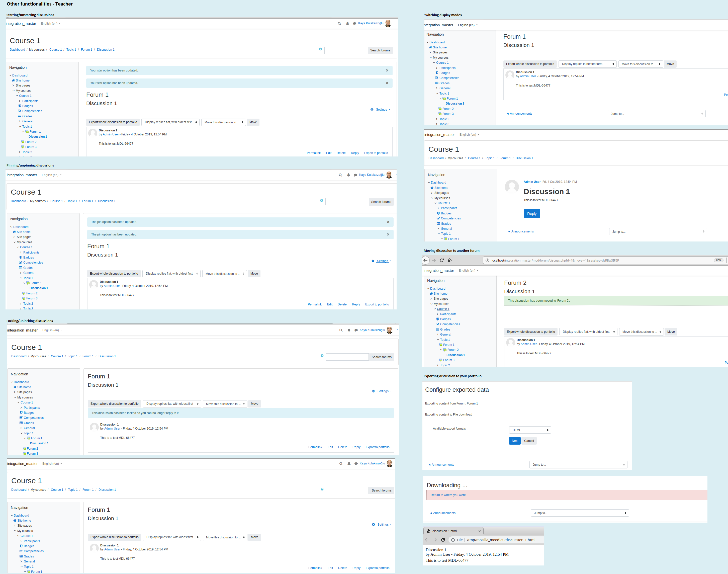Expand Topic 2 in Starring/unstarring navigation tree
Viewport: 728px width, 574px height.
coord(20,152)
